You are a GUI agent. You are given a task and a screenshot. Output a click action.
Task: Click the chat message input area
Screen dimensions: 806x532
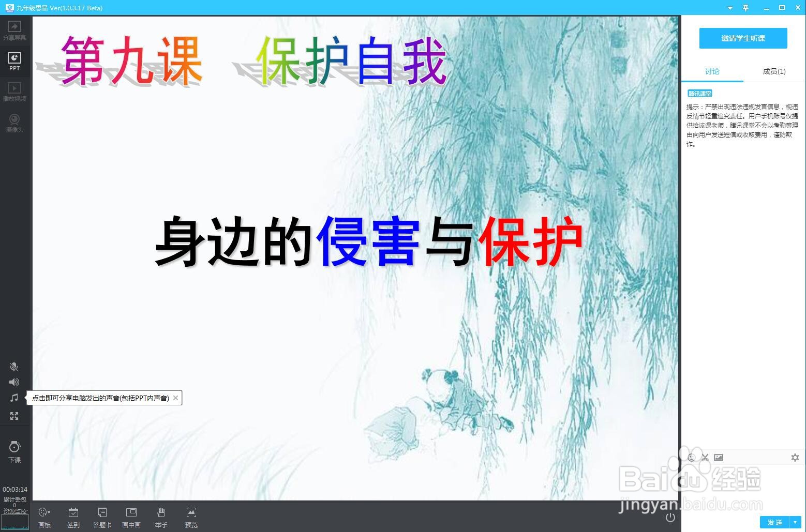tap(743, 489)
